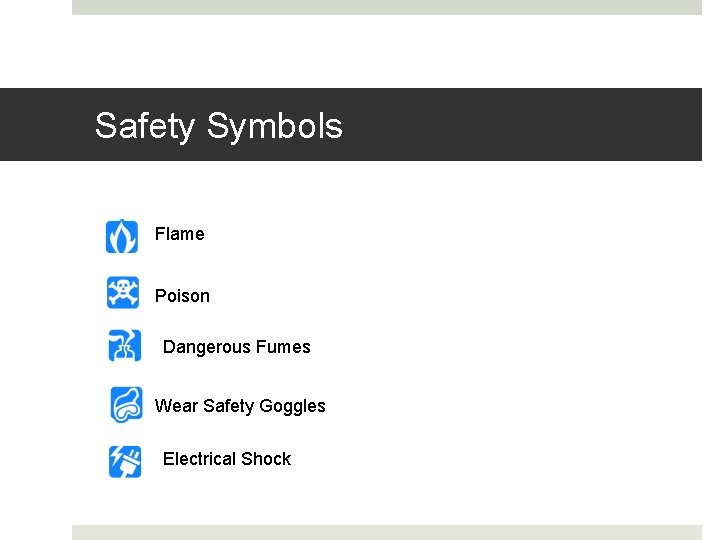Click the light gray bar at slide bottom
Viewport: 720px width, 540px height.
pyautogui.click(x=386, y=532)
